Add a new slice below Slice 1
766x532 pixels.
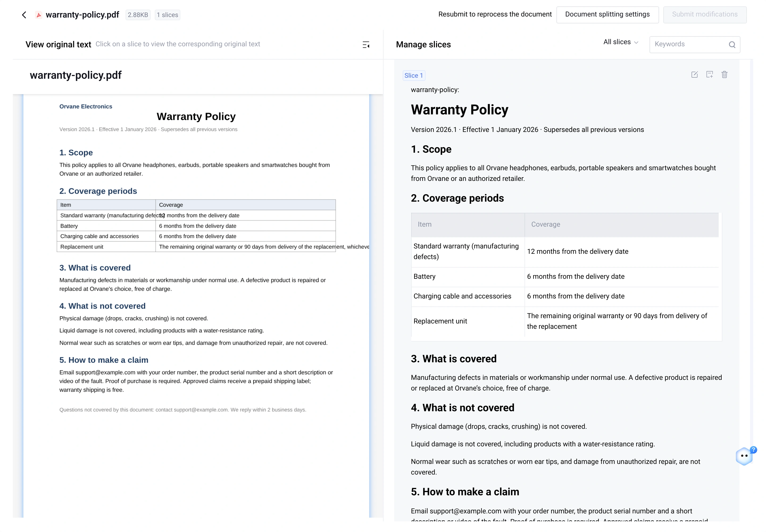(x=709, y=75)
